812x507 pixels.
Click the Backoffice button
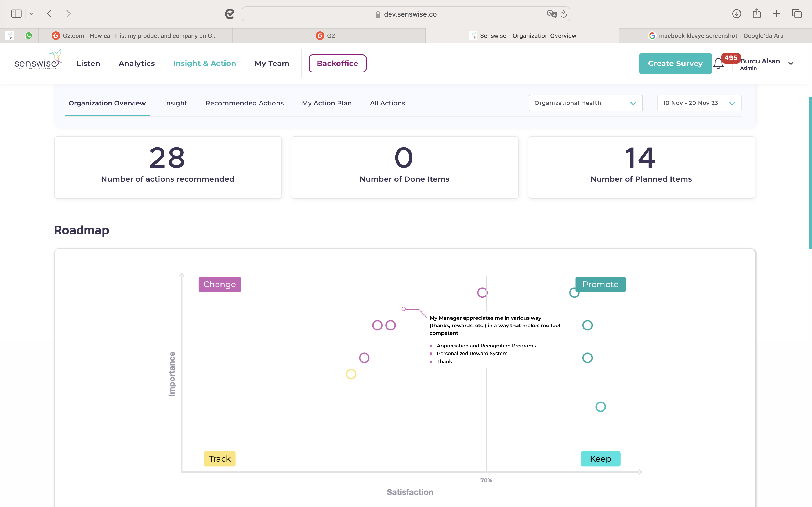coord(337,63)
